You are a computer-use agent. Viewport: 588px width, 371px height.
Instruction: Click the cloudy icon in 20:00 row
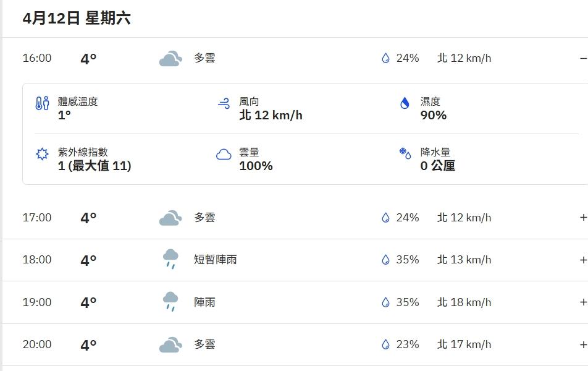(x=170, y=344)
